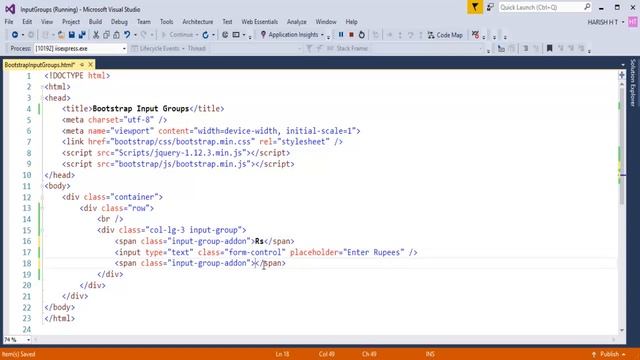Open the Test menu
640x360 pixels.
pyautogui.click(x=227, y=22)
